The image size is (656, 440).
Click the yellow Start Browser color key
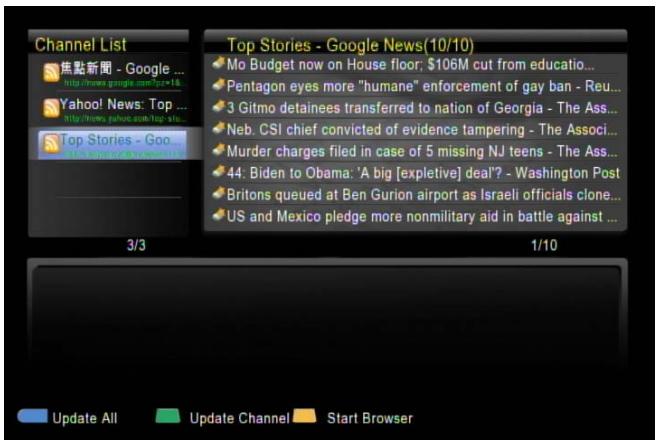click(305, 416)
